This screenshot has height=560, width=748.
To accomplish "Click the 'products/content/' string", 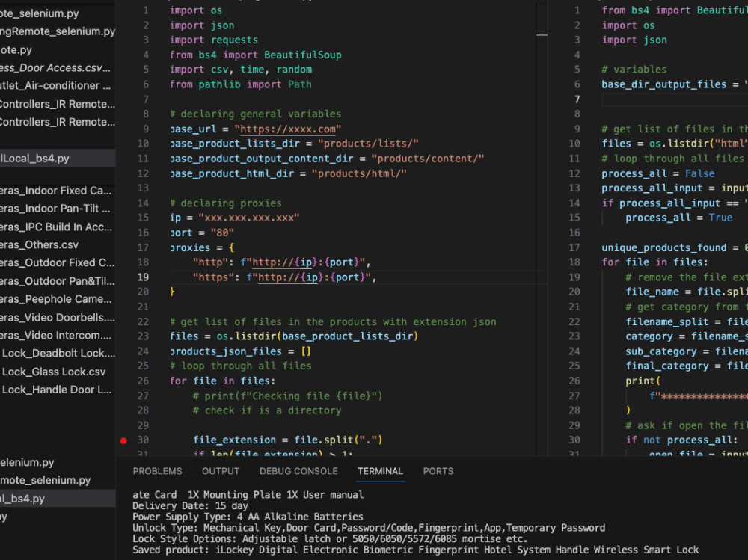I will point(428,159).
